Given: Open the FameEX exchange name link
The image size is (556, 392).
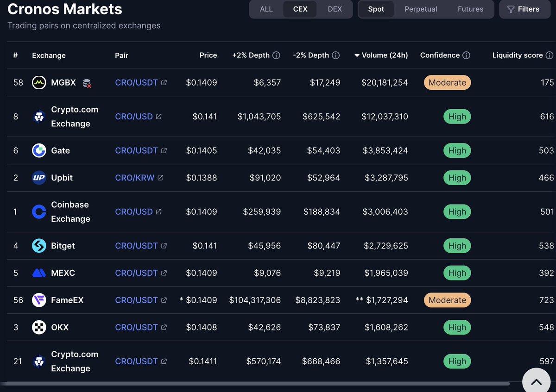Looking at the screenshot, I should point(67,300).
